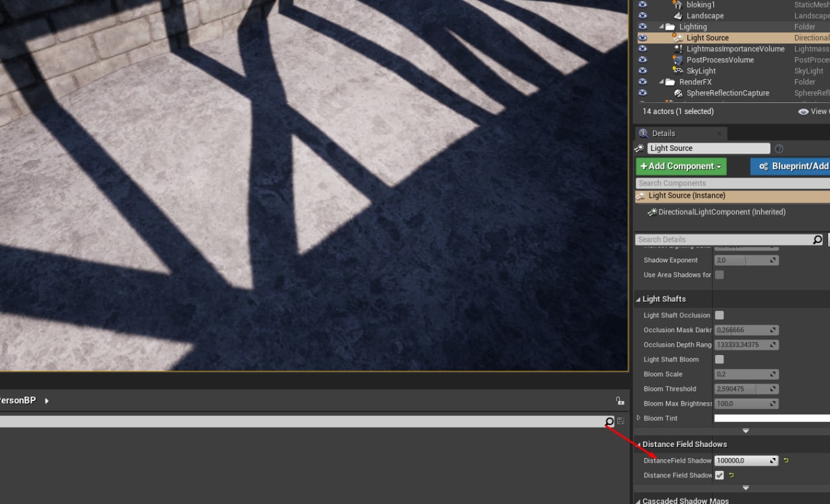The width and height of the screenshot is (830, 504).
Task: Switch to the Details tab
Action: [680, 133]
